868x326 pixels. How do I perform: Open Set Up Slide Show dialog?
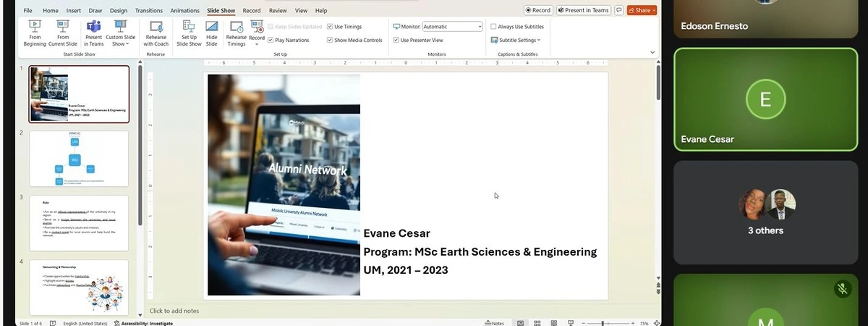(x=189, y=33)
